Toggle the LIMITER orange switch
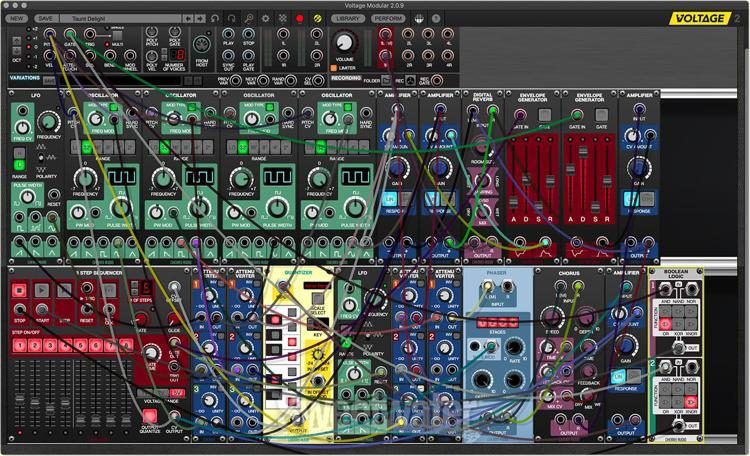The width and height of the screenshot is (750, 456). tap(334, 68)
